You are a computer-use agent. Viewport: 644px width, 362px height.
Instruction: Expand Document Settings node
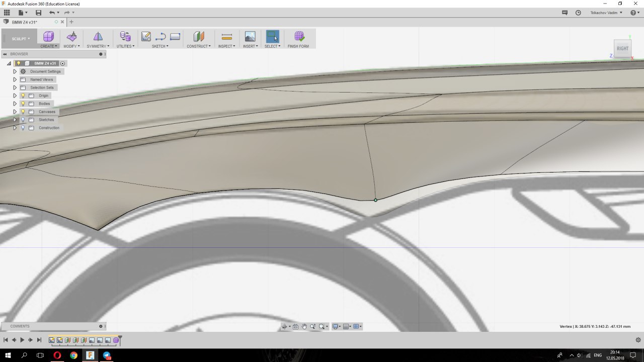pos(15,71)
